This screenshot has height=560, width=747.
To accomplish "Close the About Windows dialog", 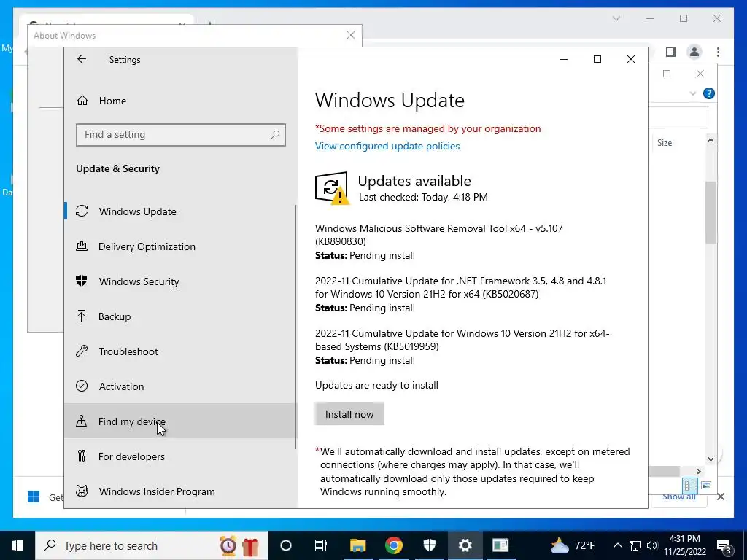I will coord(351,35).
